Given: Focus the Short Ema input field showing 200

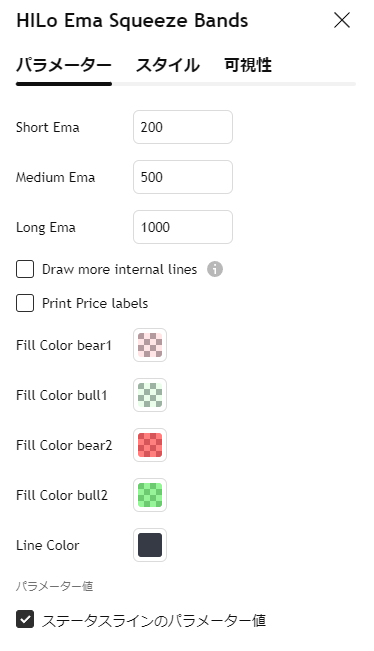Looking at the screenshot, I should click(183, 127).
